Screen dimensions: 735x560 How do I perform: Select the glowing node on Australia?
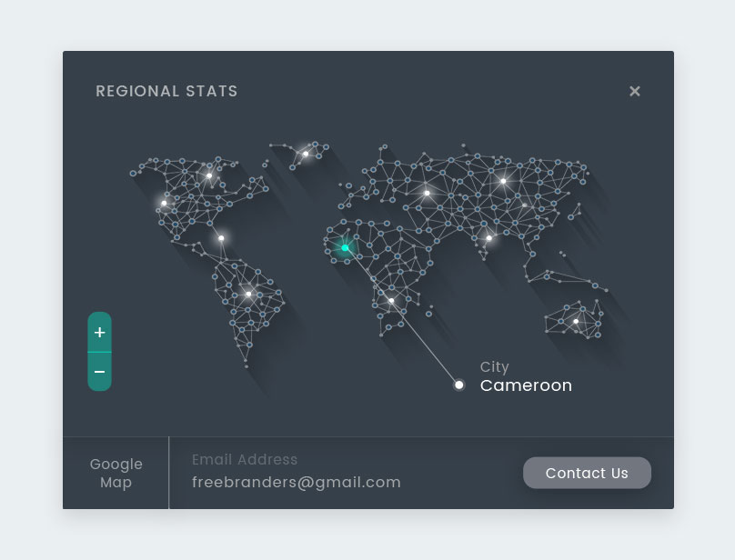(576, 321)
